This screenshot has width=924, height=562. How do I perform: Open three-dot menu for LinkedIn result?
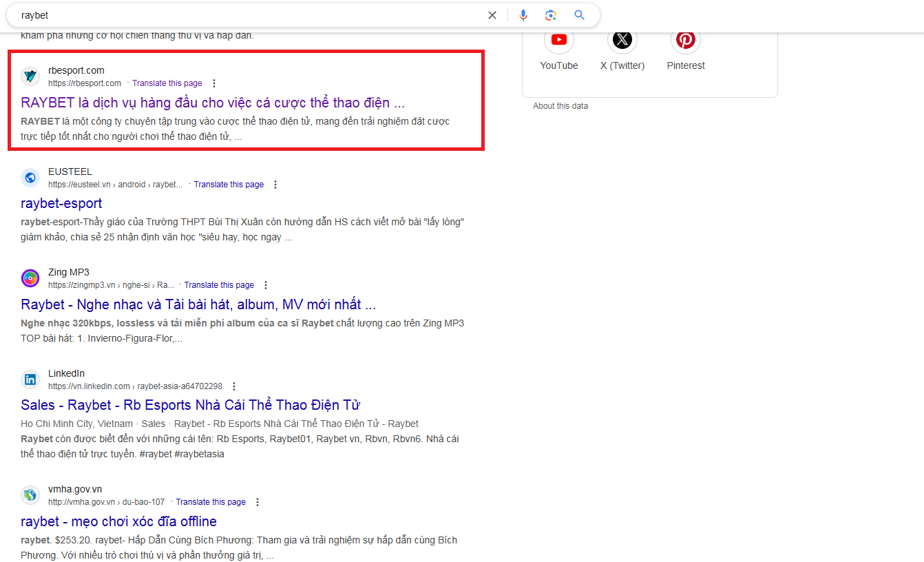(234, 386)
